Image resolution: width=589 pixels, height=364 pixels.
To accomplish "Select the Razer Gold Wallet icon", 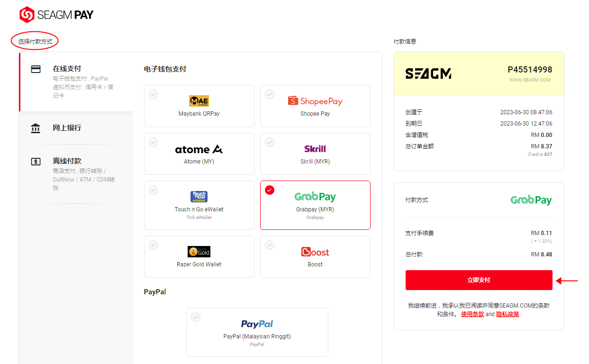I will pyautogui.click(x=199, y=252).
